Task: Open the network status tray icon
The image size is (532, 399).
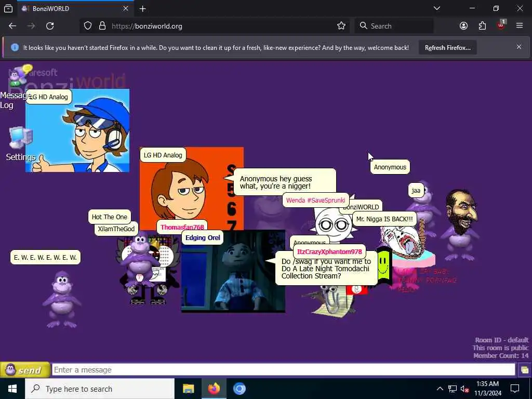Action: pyautogui.click(x=453, y=389)
